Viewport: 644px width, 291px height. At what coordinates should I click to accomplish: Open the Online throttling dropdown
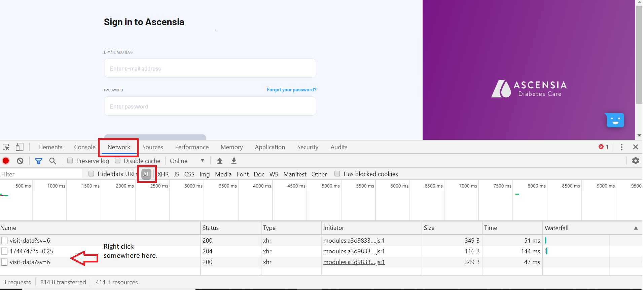(x=187, y=161)
